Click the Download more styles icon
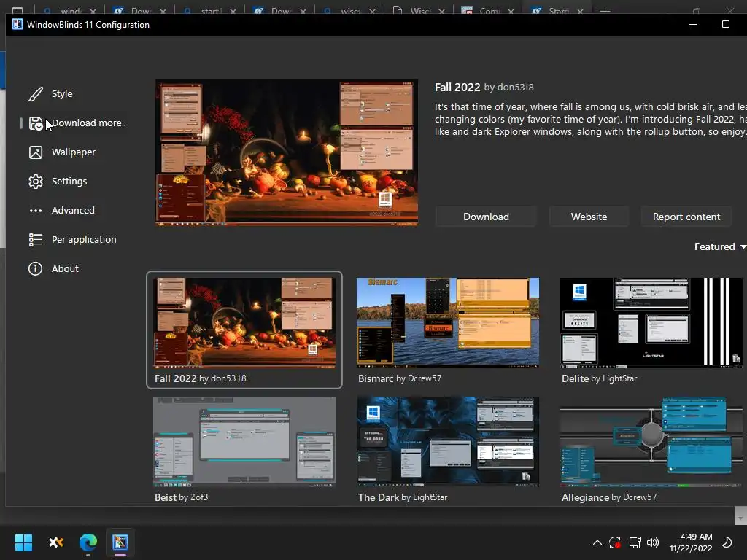Viewport: 747px width, 560px height. click(x=36, y=123)
